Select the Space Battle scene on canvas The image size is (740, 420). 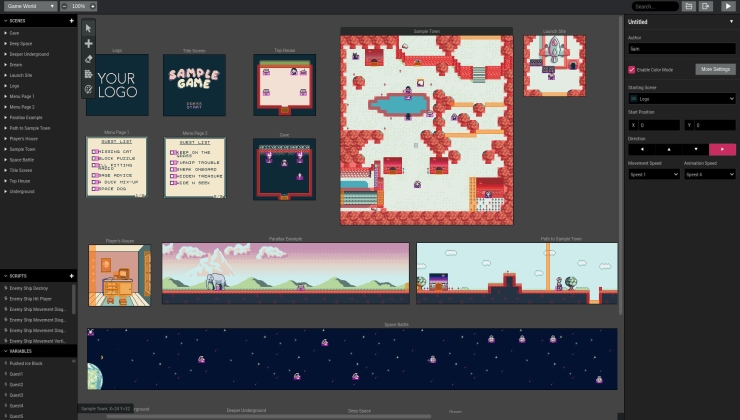[352, 359]
